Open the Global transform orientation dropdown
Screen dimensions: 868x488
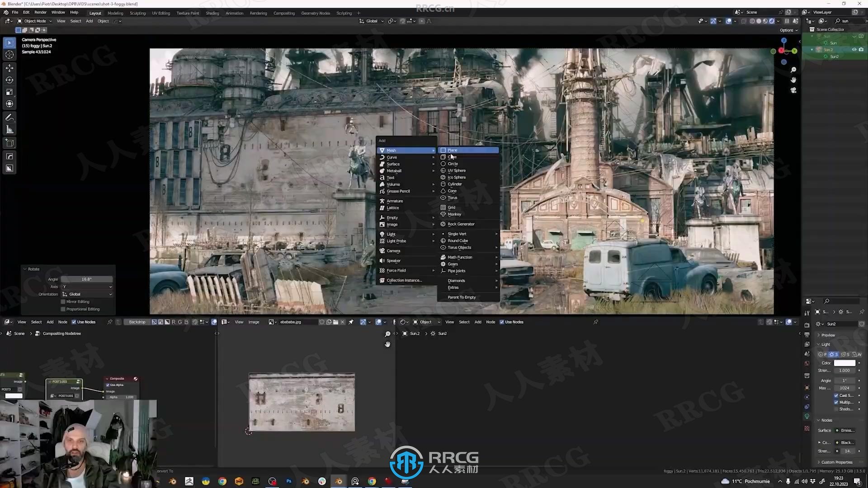coord(371,21)
